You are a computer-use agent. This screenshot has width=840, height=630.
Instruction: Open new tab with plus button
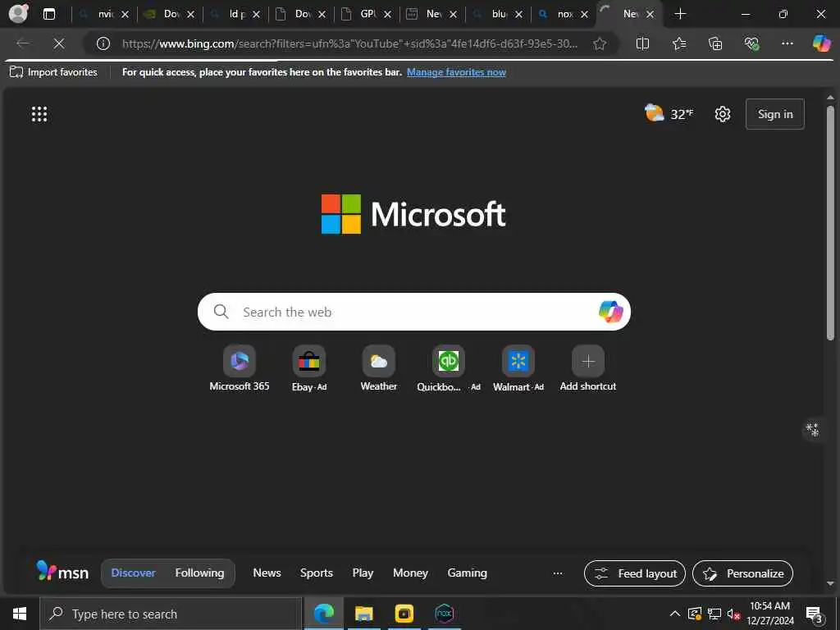point(680,14)
